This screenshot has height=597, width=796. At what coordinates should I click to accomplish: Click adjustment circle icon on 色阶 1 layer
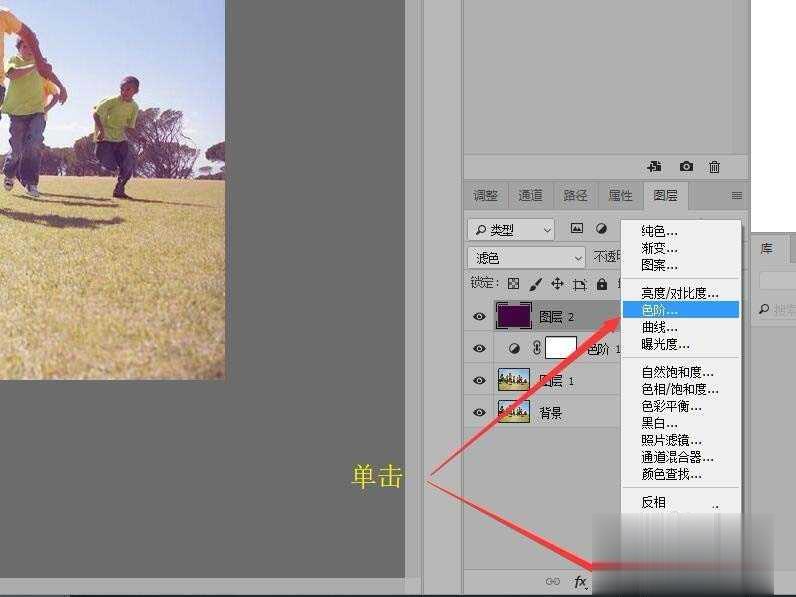[514, 348]
